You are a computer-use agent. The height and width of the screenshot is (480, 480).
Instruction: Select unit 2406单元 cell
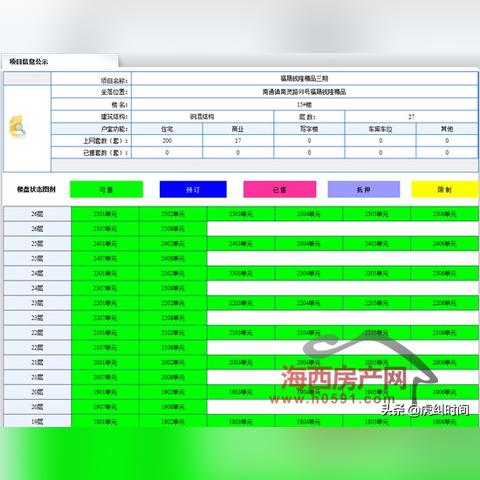444,244
